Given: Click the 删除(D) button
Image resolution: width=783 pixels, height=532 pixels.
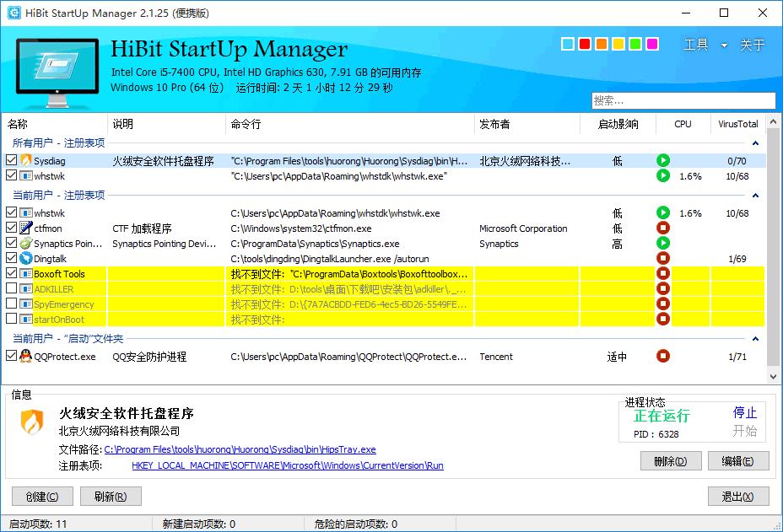Looking at the screenshot, I should click(671, 461).
